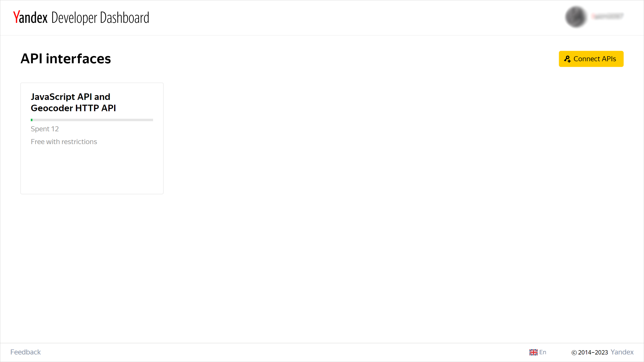Image resolution: width=644 pixels, height=362 pixels.
Task: Click the usage progress bar on the API card
Action: point(92,120)
